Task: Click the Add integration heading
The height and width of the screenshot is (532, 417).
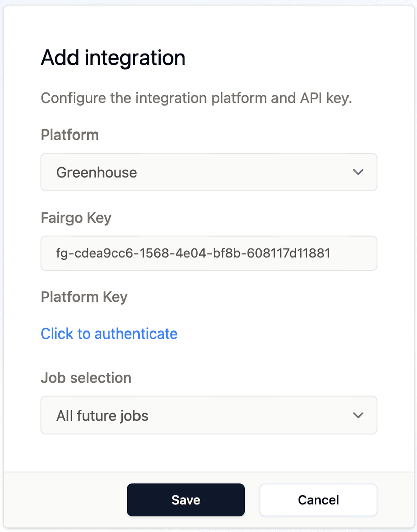Action: [x=112, y=57]
